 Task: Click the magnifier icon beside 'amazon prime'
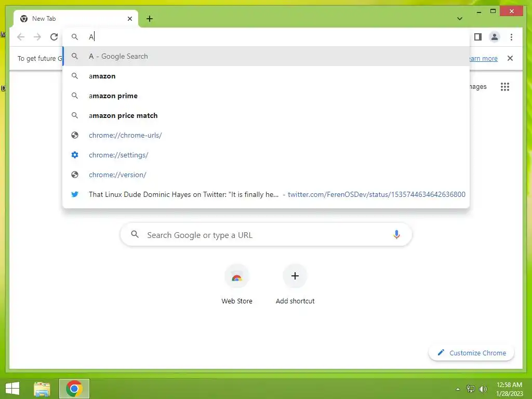tap(75, 96)
